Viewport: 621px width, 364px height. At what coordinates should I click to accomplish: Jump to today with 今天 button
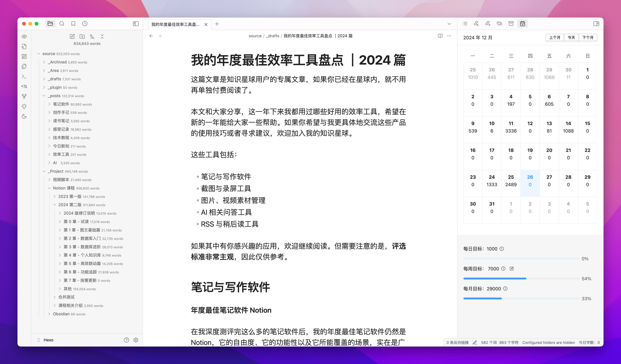[571, 37]
